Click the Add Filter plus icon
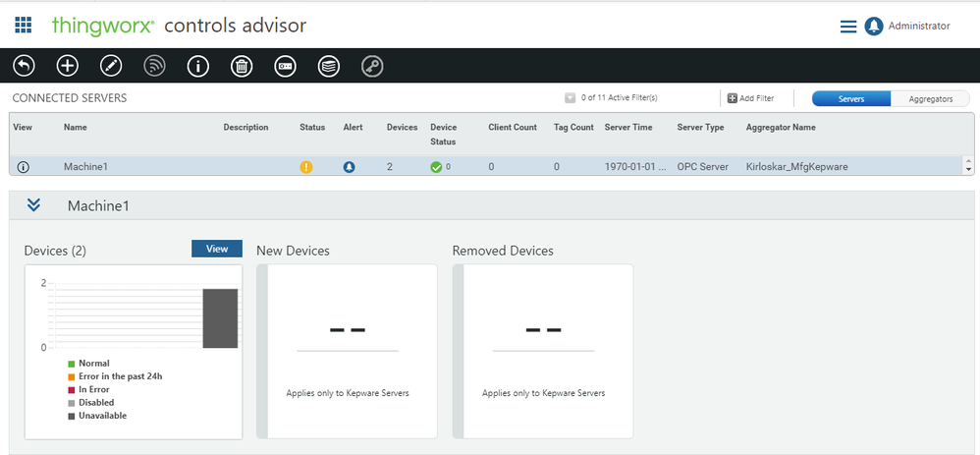The width and height of the screenshot is (980, 455). pyautogui.click(x=732, y=98)
